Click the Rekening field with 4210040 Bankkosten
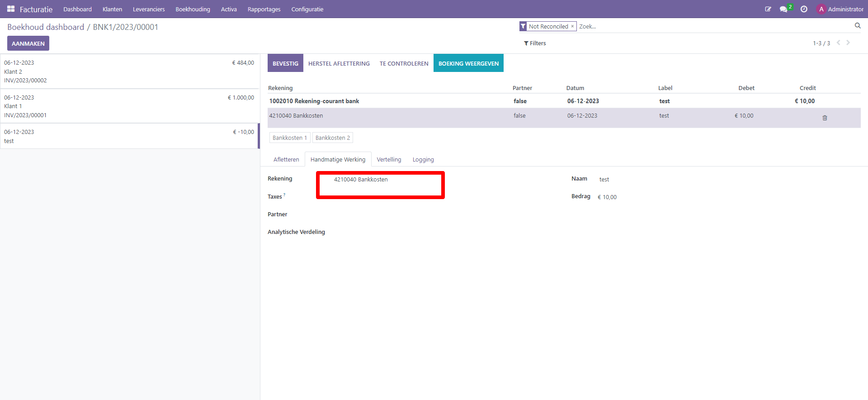 point(380,180)
